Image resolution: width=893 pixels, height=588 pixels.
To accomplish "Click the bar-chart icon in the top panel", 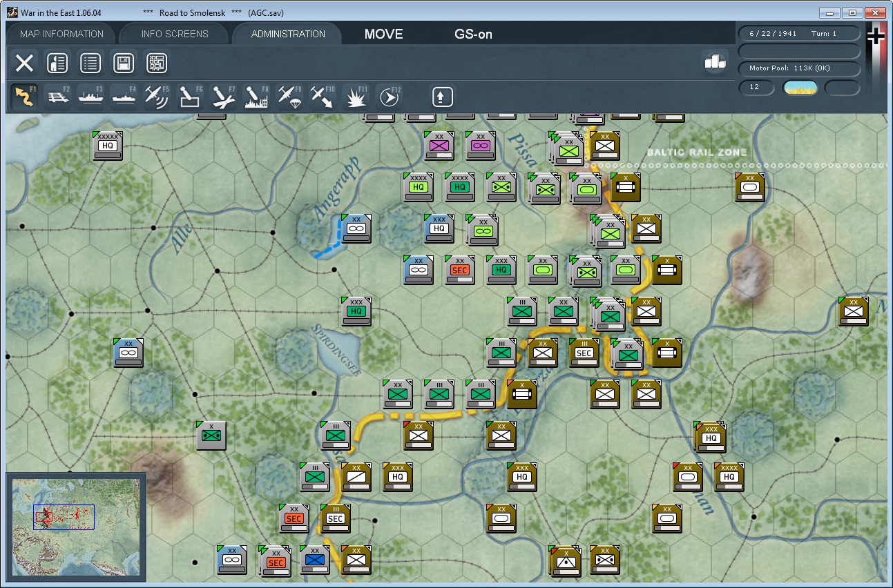I will (714, 62).
